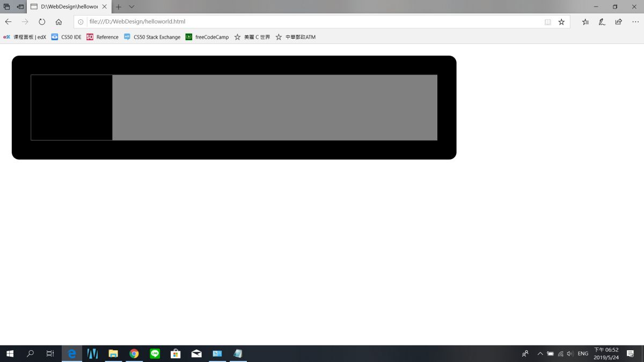
Task: Open Task View
Action: (x=50, y=353)
